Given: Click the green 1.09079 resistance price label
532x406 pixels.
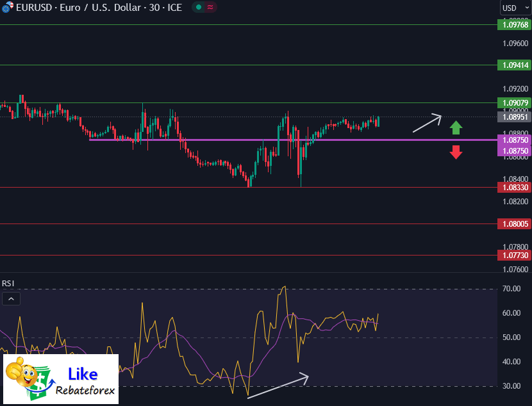Looking at the screenshot, I should [515, 102].
